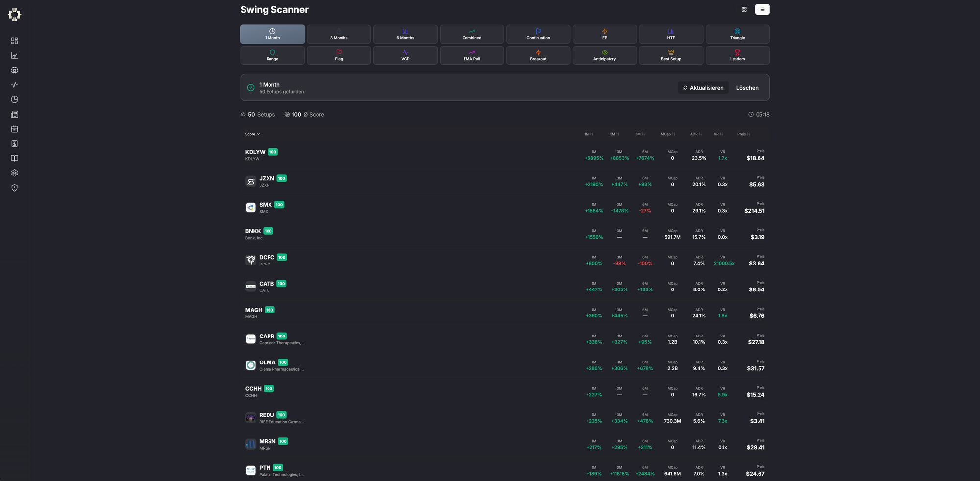The image size is (980, 481).
Task: Open the settings gear in sidebar
Action: 15,173
